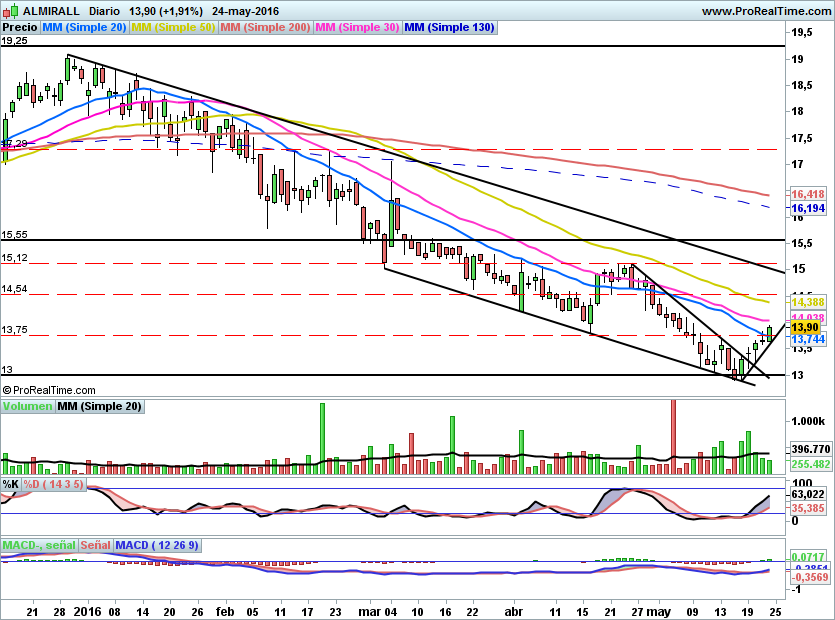
Task: Click the Volumen panel label
Action: [x=28, y=406]
